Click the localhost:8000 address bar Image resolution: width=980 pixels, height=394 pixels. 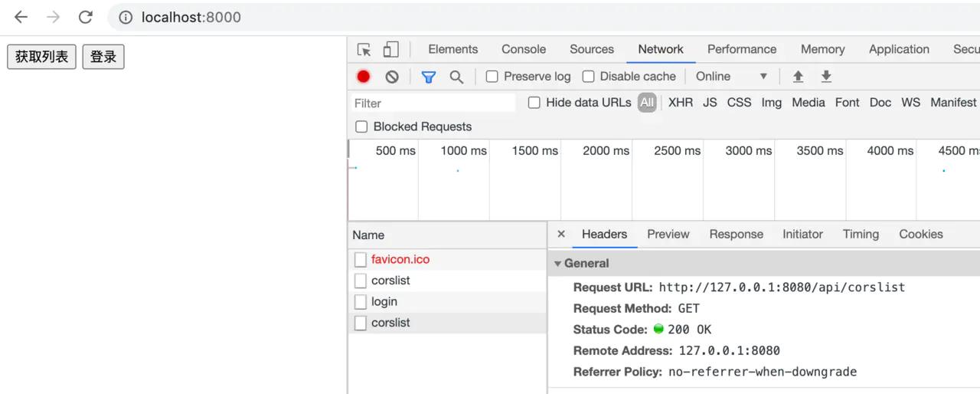[545, 17]
